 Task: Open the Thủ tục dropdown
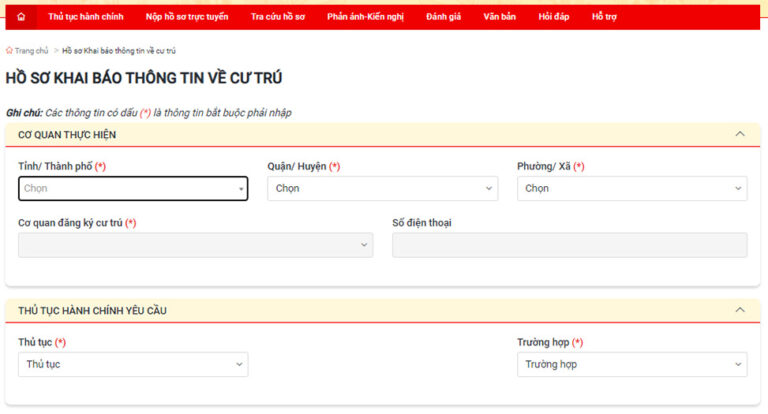click(133, 364)
